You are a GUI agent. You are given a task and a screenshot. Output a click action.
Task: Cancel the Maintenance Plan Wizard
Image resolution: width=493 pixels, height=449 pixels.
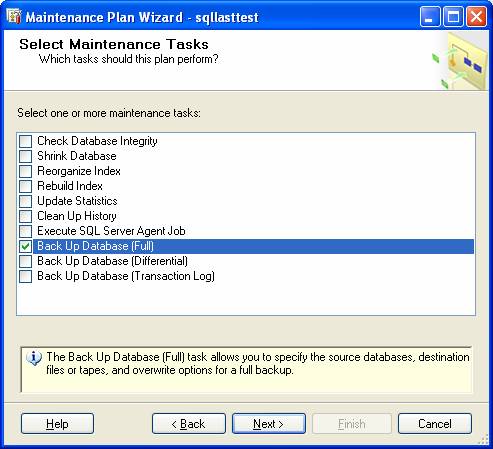(435, 424)
